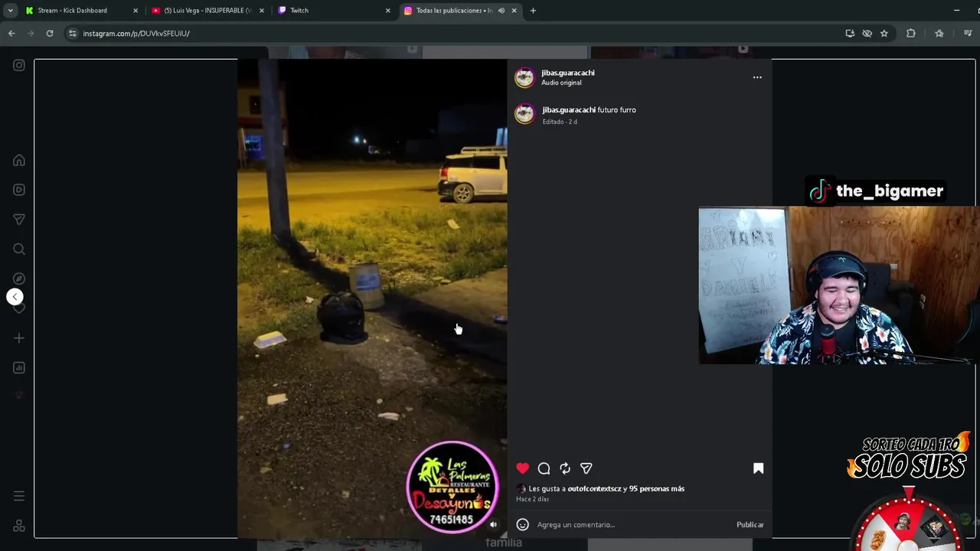Unlike the post with red heart
Image resolution: width=980 pixels, height=551 pixels.
pos(522,468)
